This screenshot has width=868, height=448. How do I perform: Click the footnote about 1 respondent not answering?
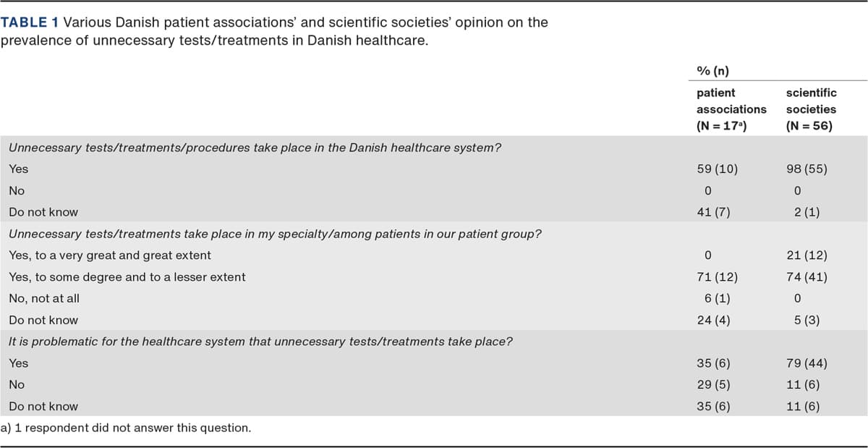tap(126, 428)
